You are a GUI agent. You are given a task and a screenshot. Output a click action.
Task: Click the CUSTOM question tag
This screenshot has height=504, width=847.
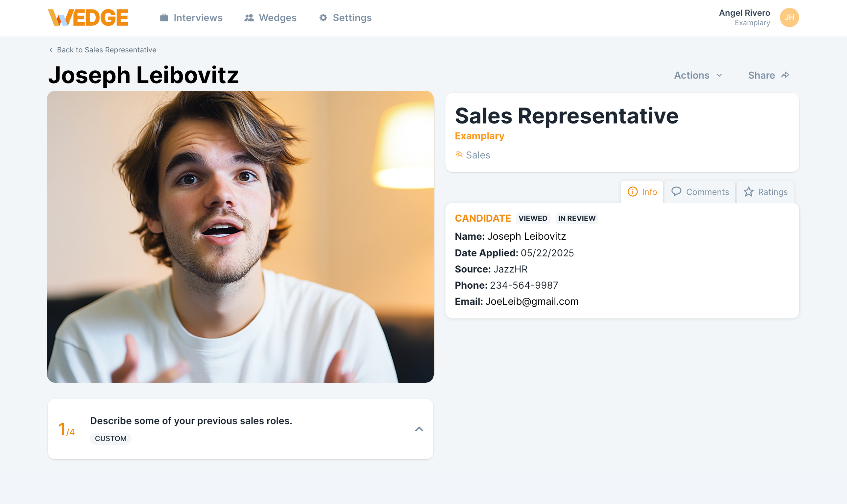111,439
